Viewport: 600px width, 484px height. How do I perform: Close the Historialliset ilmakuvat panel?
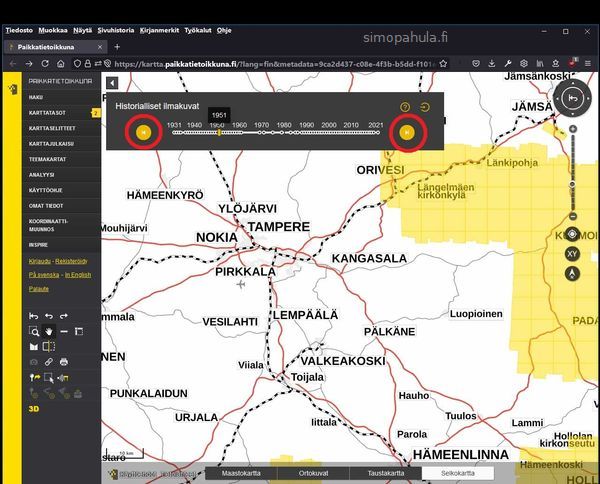coord(427,107)
